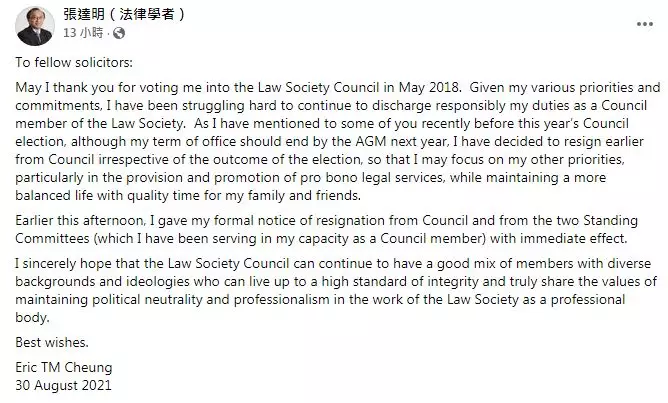Click the final word 'body.' of the paragraph

point(32,322)
